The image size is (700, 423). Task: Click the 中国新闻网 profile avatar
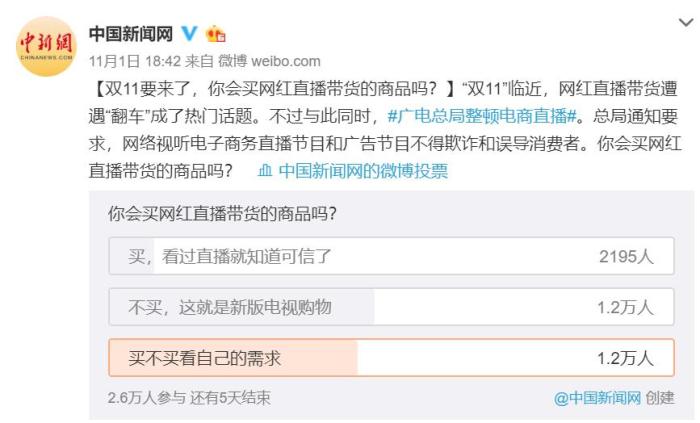pyautogui.click(x=44, y=45)
